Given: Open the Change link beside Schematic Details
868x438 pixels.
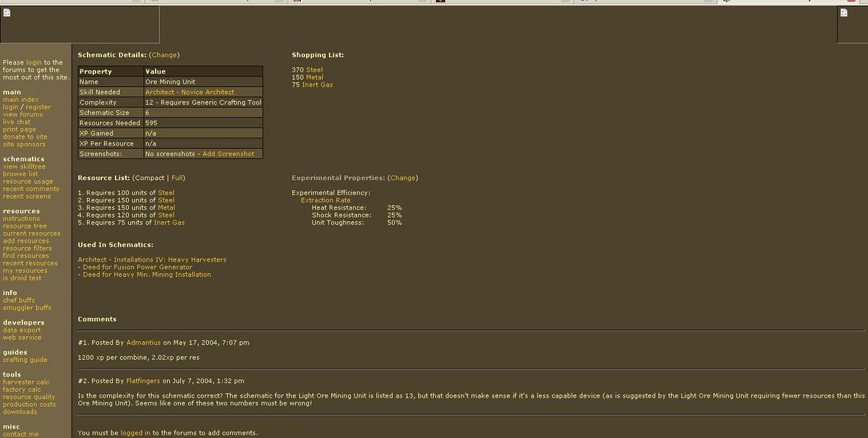Looking at the screenshot, I should [x=164, y=55].
